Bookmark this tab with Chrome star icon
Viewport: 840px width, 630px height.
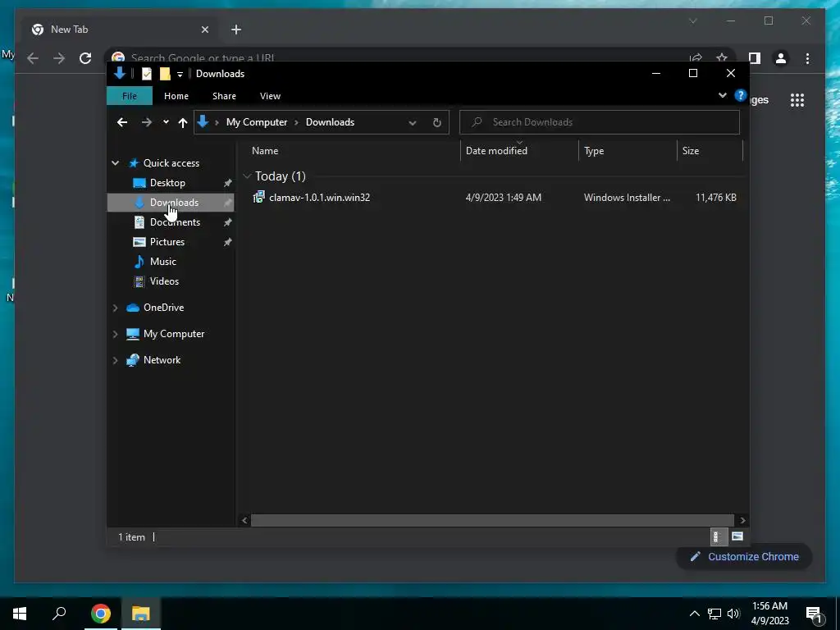tap(722, 58)
